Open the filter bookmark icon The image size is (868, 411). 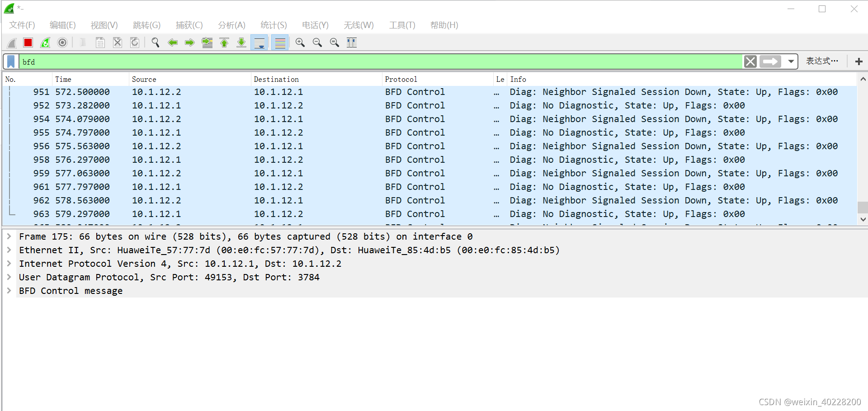coord(11,61)
